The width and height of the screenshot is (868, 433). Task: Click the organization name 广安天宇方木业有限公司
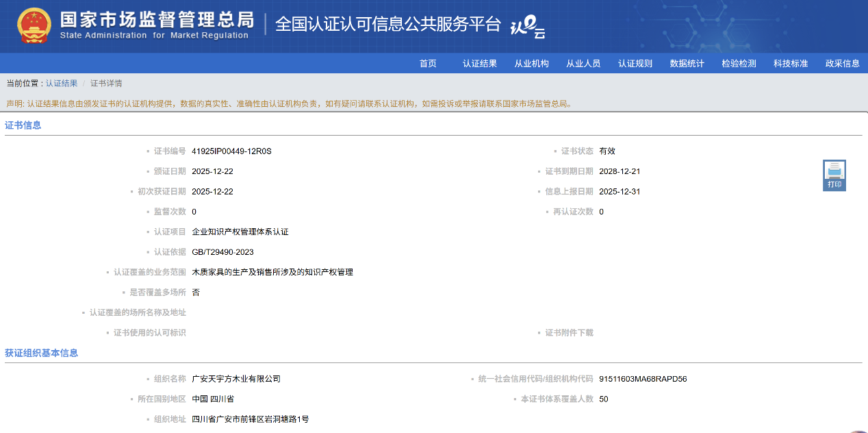pos(236,379)
